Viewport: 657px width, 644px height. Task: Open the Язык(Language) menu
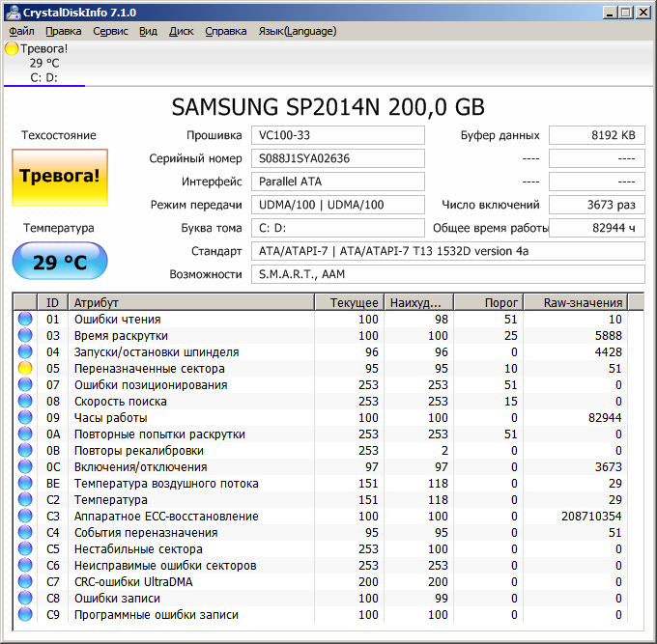tap(297, 32)
